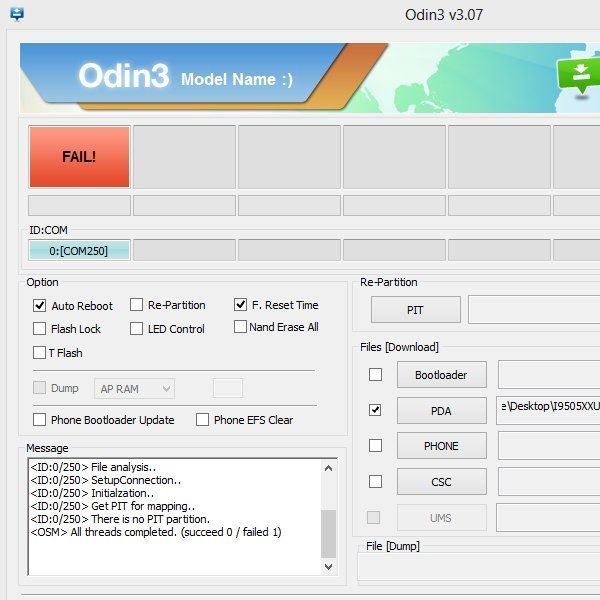Click log line 'Get PIT for mapping..'
This screenshot has width=600, height=600.
pyautogui.click(x=112, y=506)
